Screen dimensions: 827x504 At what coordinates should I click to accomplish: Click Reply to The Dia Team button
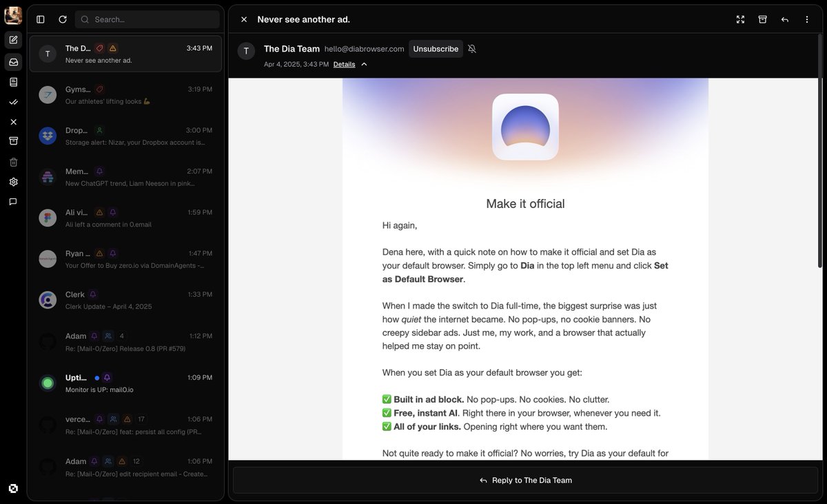(x=525, y=481)
